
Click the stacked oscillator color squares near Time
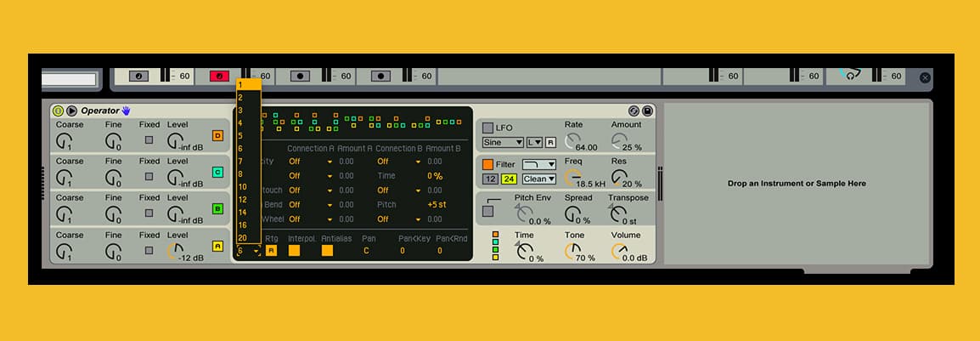click(x=496, y=245)
